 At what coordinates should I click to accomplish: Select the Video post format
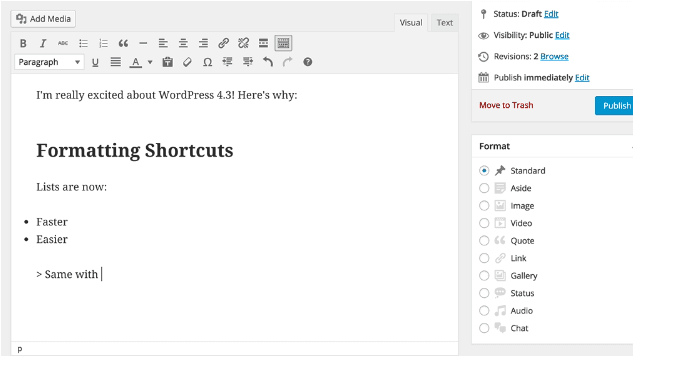coord(484,223)
